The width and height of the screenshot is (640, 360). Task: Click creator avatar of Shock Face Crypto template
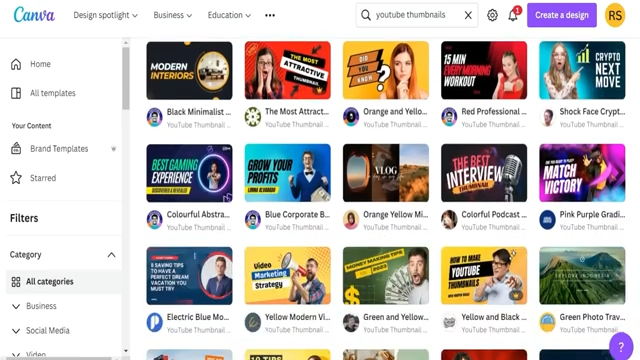[547, 118]
